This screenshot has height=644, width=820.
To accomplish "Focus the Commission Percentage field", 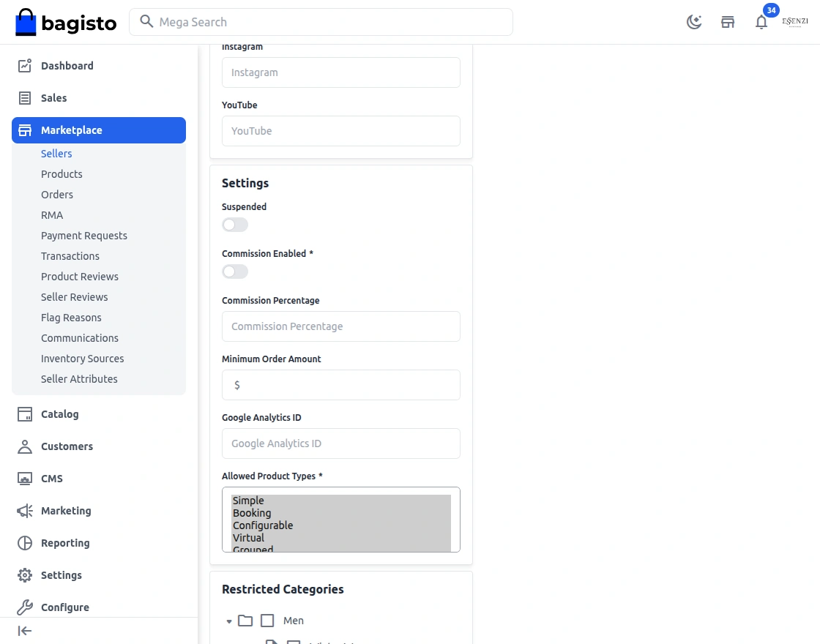I will point(341,326).
